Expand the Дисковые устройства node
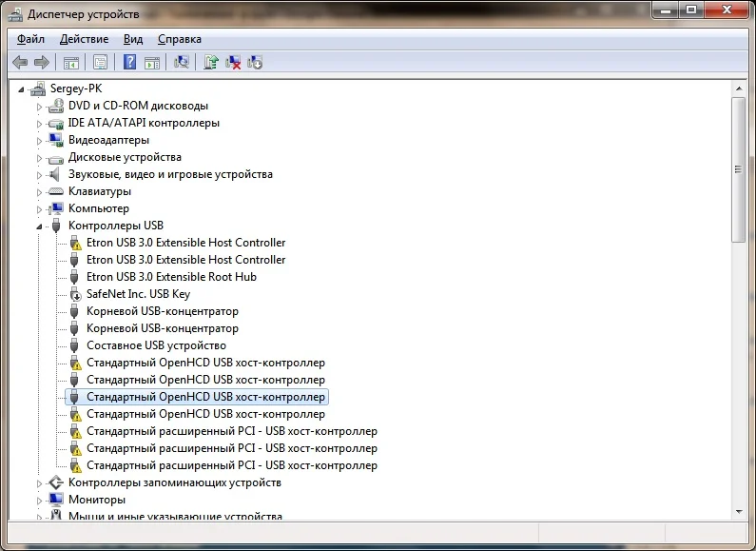Screen dimensions: 756x551 pos(39,158)
